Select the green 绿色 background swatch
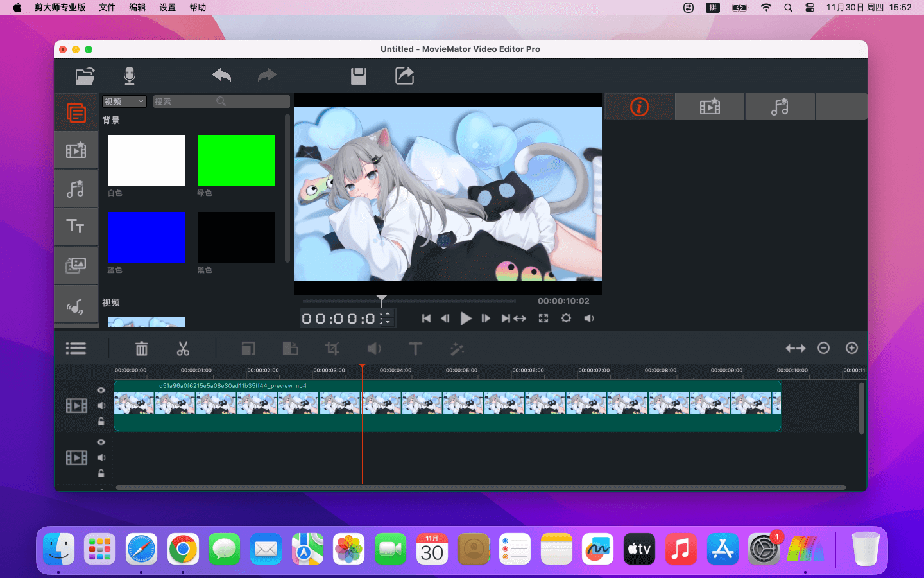This screenshot has width=924, height=578. (237, 161)
